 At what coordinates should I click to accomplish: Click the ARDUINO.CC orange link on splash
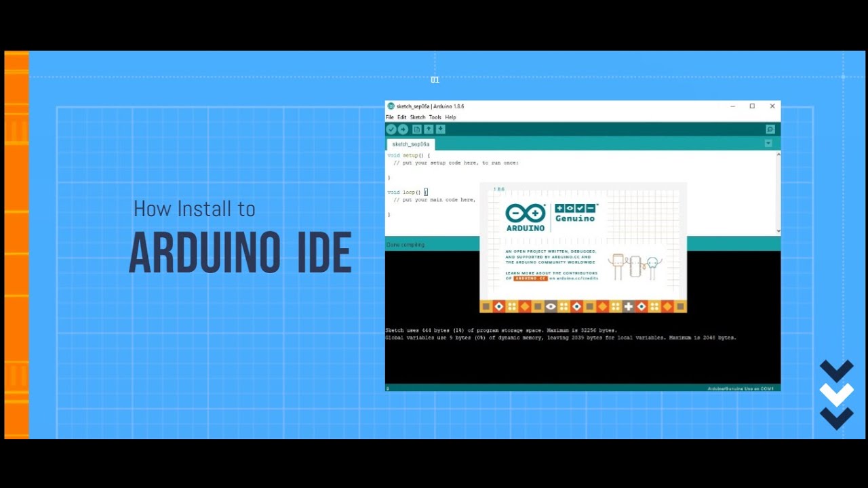(x=530, y=279)
